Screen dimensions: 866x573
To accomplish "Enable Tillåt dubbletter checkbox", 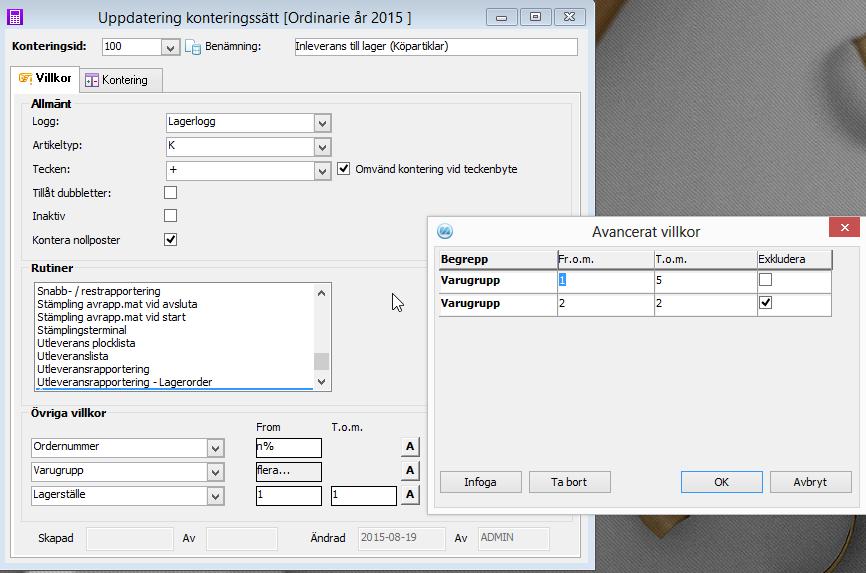I will [171, 192].
